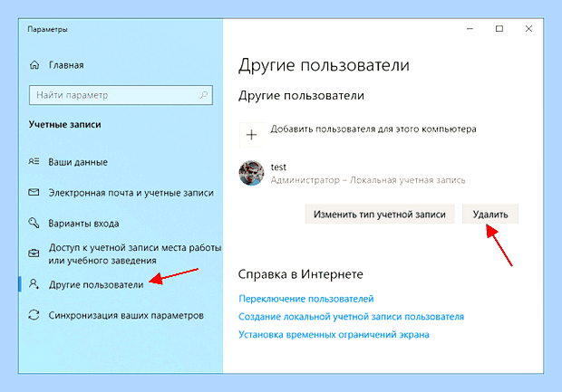Viewport: 562px width, 392px height.
Task: Click Изменить тип учетной записи button
Action: tap(380, 214)
